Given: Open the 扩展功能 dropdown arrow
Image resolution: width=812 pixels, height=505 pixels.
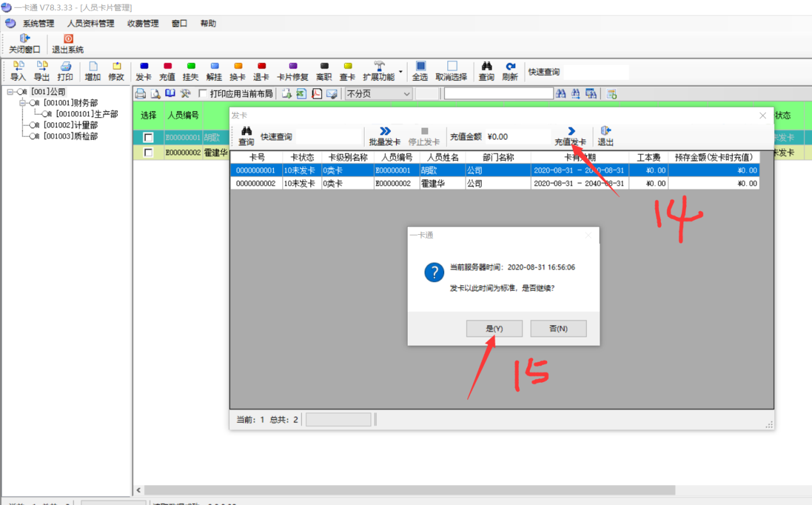Looking at the screenshot, I should [x=401, y=71].
